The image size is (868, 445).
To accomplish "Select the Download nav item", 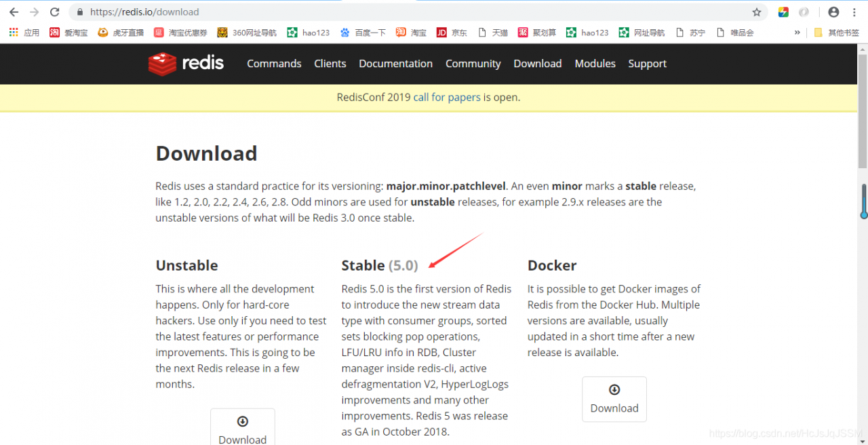I will coord(538,64).
